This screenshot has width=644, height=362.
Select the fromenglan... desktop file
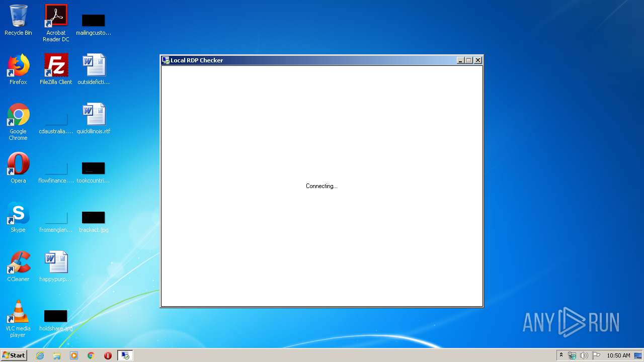56,222
